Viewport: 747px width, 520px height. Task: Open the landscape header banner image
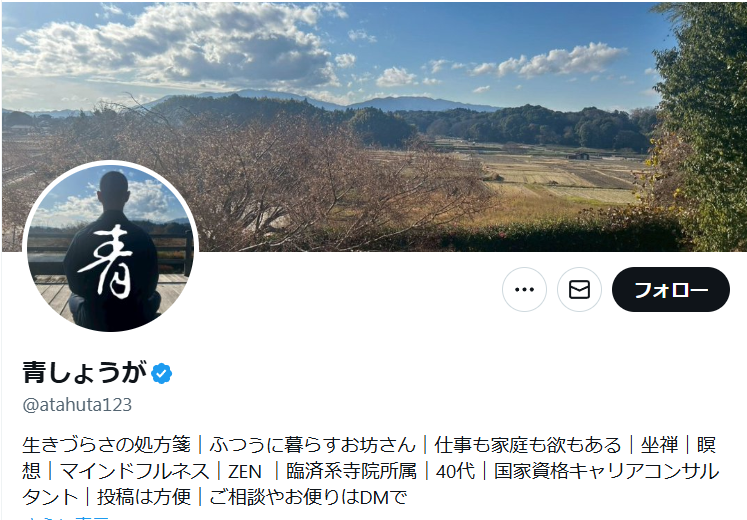coord(374,126)
